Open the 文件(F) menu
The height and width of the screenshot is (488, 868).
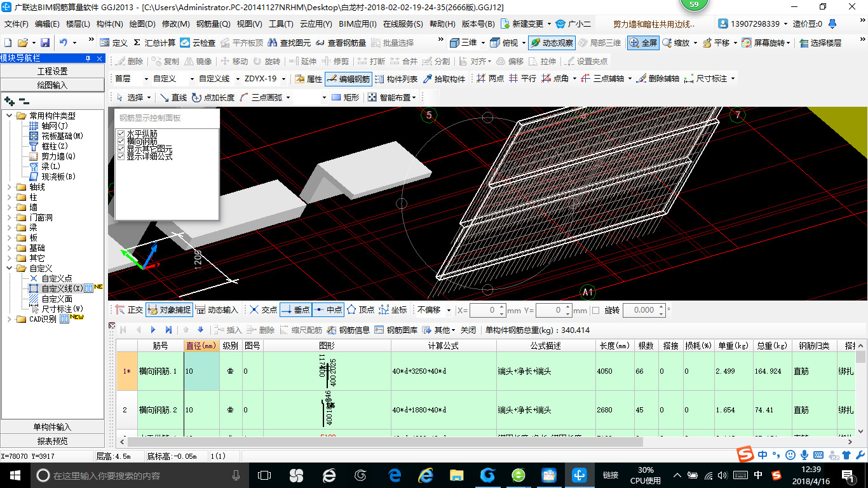[x=17, y=24]
